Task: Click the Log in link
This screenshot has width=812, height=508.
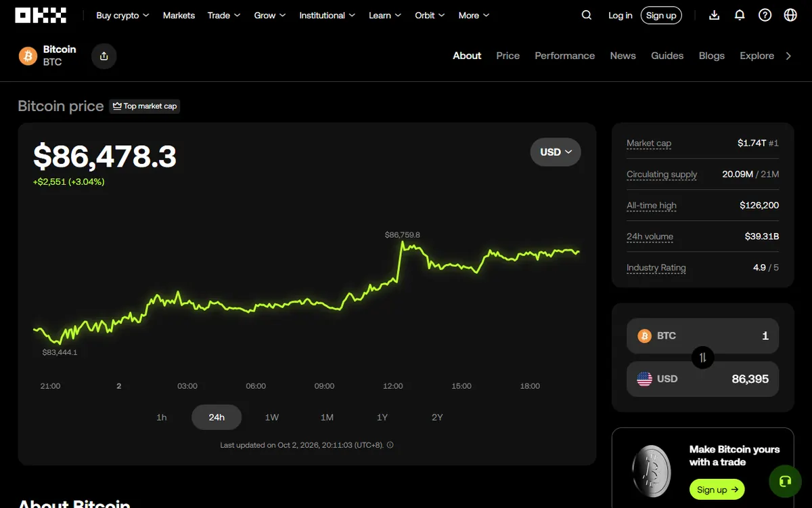Action: coord(620,15)
